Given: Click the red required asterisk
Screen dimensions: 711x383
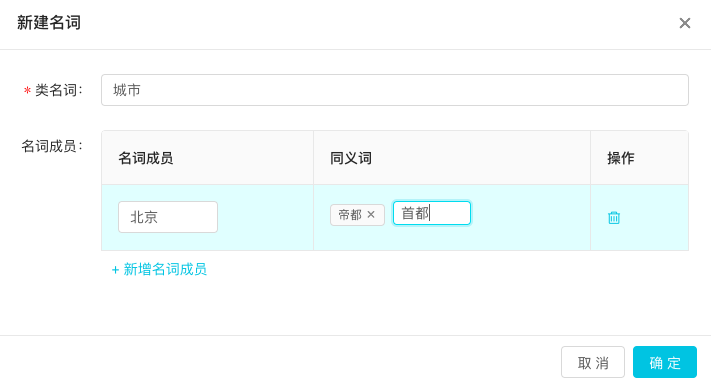Looking at the screenshot, I should click(x=27, y=91).
